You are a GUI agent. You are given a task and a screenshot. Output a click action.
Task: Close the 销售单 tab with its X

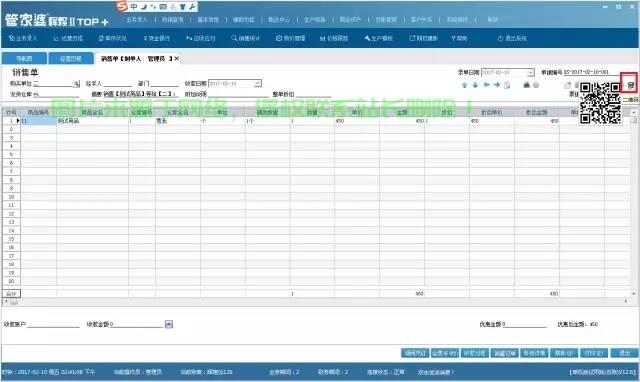177,58
